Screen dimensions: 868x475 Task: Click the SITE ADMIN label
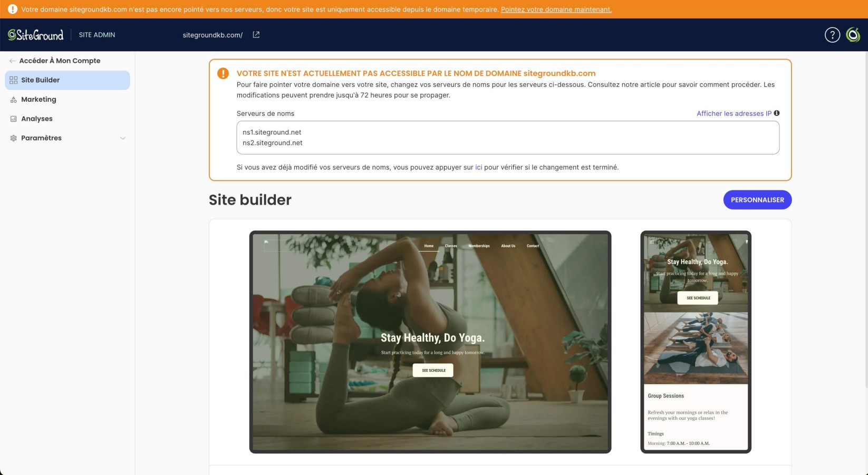click(x=97, y=35)
